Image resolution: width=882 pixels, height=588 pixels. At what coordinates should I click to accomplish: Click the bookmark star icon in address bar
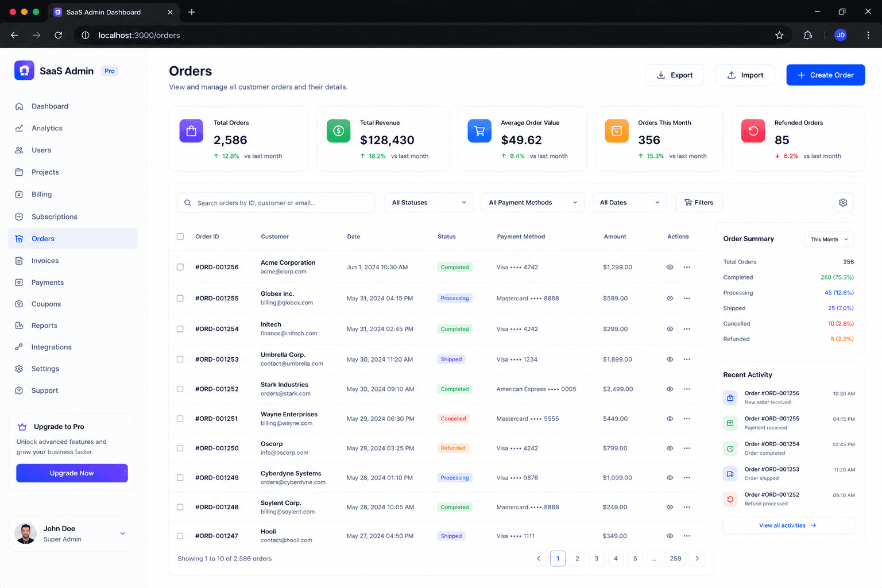click(779, 35)
